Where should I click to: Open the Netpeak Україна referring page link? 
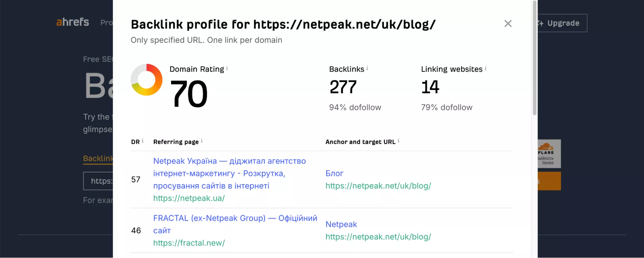pyautogui.click(x=229, y=173)
